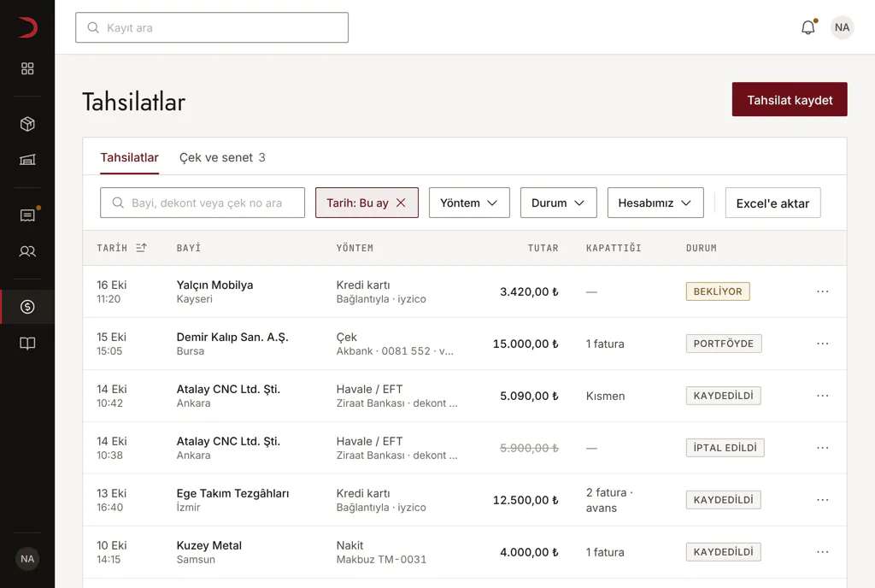Click the 'Kısmen' cell in Kapattığı column
Viewport: 875px width, 588px height.
click(606, 396)
